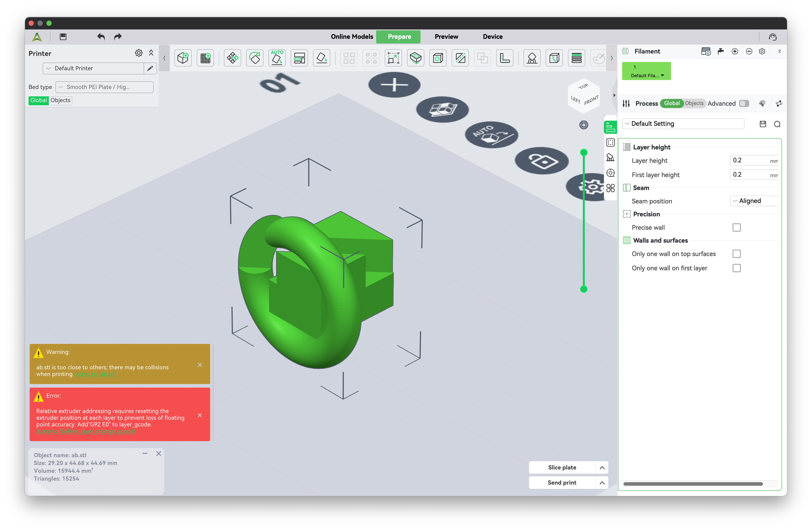Screen dimensions: 812x529
Task: Toggle the Advanced settings switch
Action: (x=744, y=103)
